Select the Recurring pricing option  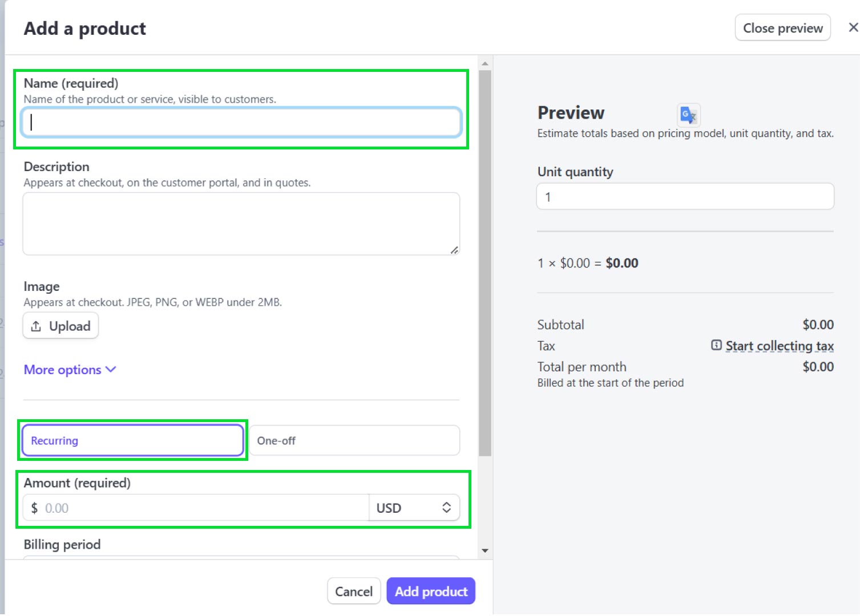click(x=132, y=440)
